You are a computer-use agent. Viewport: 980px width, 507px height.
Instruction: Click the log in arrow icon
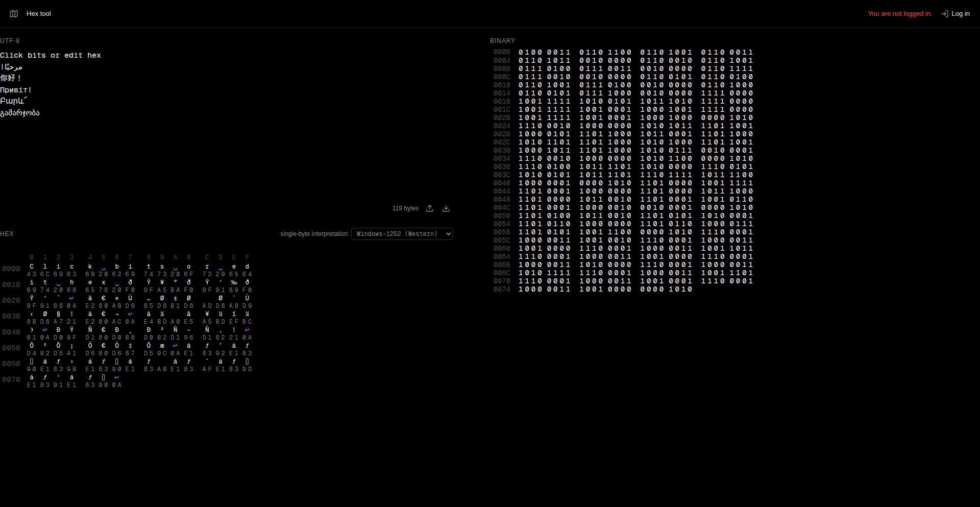945,14
